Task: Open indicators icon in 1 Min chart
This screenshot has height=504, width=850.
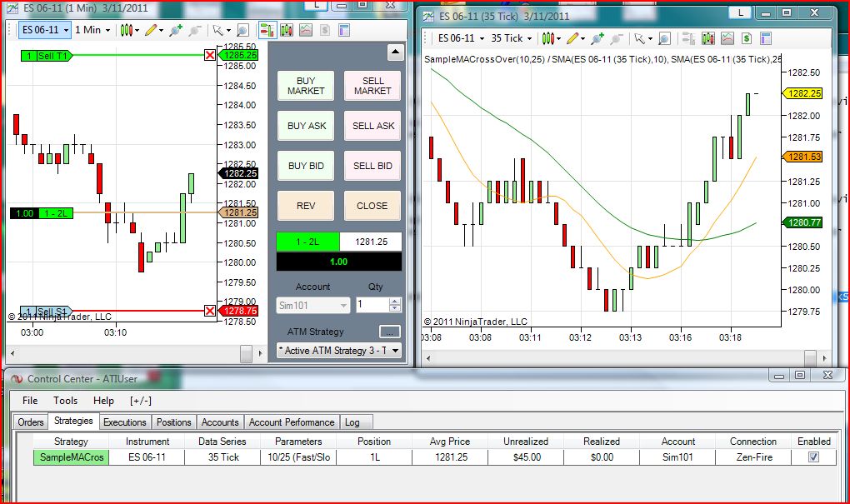Action: coord(306,30)
